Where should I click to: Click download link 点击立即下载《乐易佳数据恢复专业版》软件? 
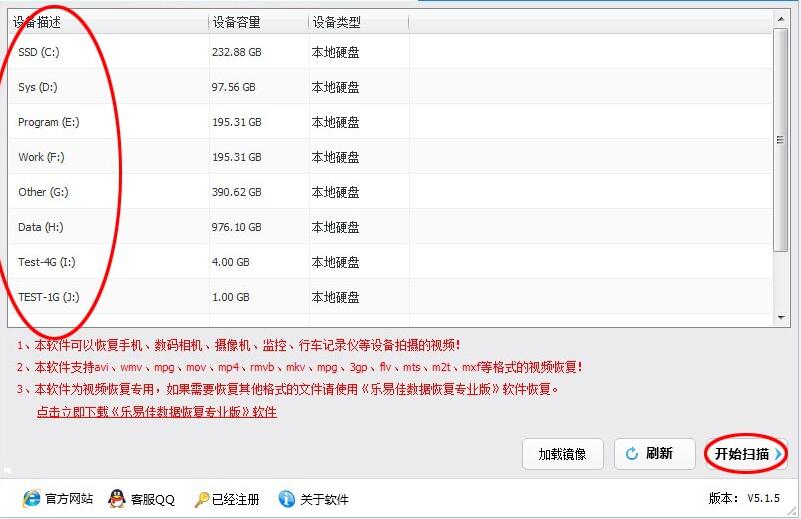(x=157, y=412)
